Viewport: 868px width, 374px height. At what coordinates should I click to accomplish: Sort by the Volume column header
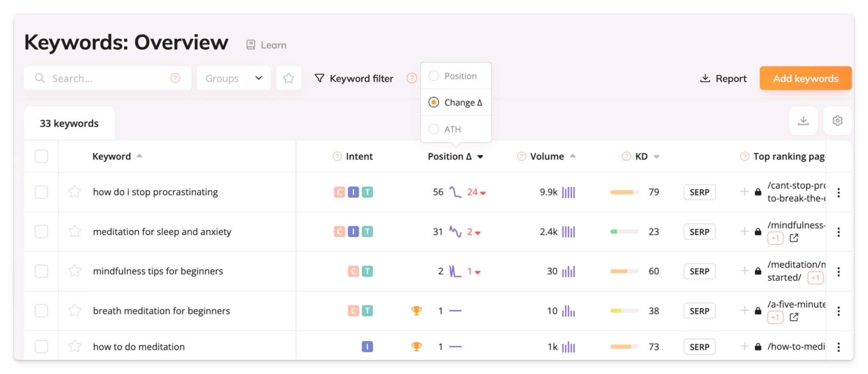coord(553,156)
